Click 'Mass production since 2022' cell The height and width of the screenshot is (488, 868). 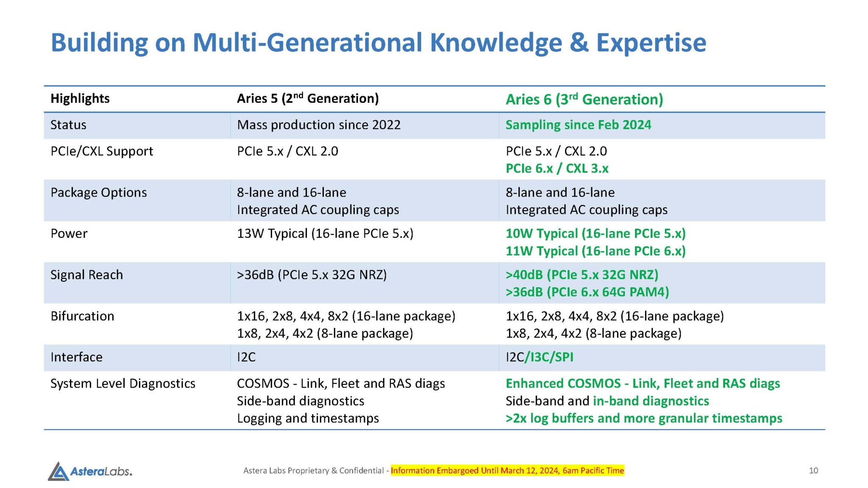click(x=319, y=125)
